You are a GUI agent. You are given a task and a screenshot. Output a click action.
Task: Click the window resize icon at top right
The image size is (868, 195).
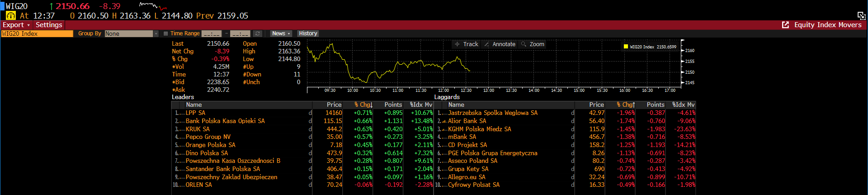tap(861, 15)
